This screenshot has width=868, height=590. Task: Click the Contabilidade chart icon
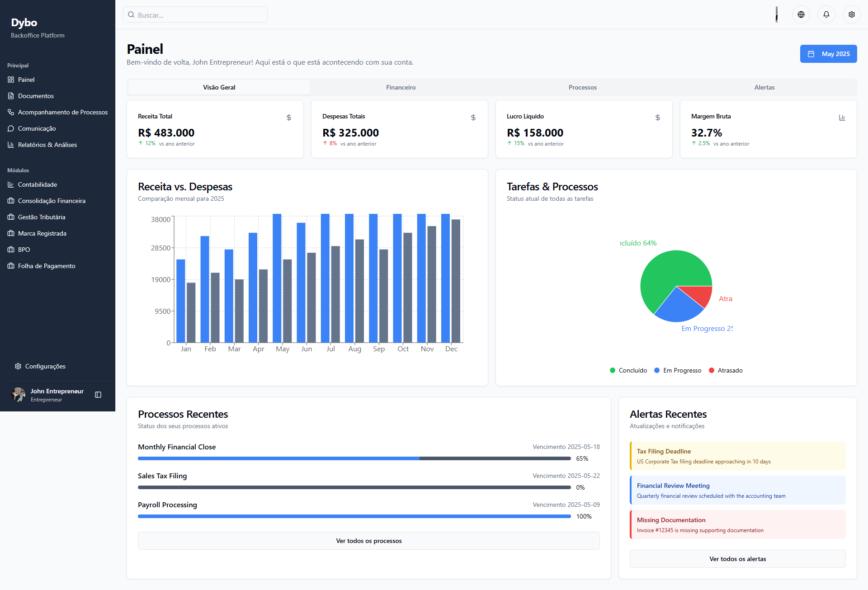click(11, 184)
